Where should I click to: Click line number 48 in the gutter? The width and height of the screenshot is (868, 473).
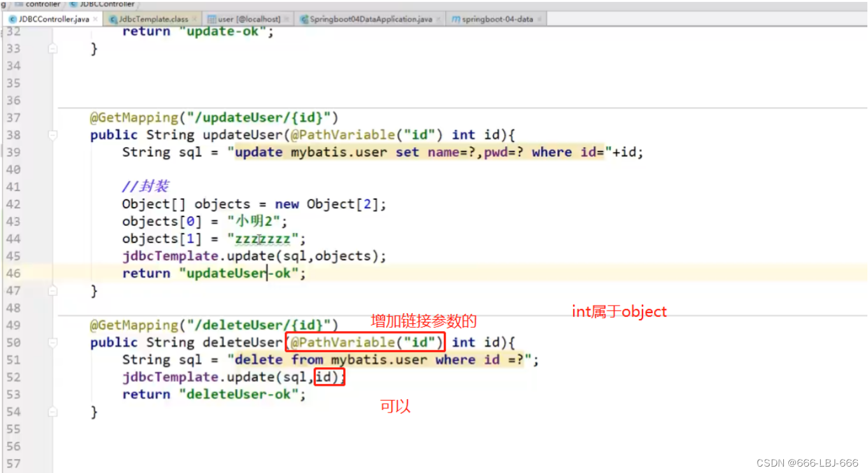[13, 308]
